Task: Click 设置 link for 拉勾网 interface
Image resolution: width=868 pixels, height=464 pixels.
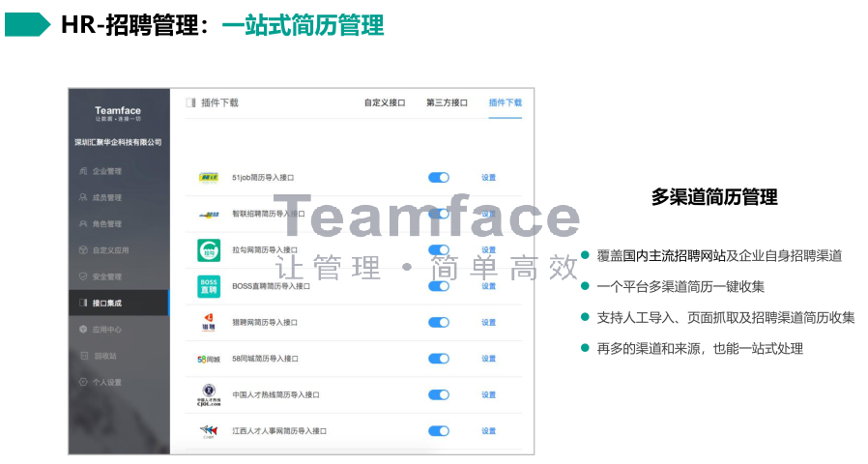Action: click(x=488, y=249)
